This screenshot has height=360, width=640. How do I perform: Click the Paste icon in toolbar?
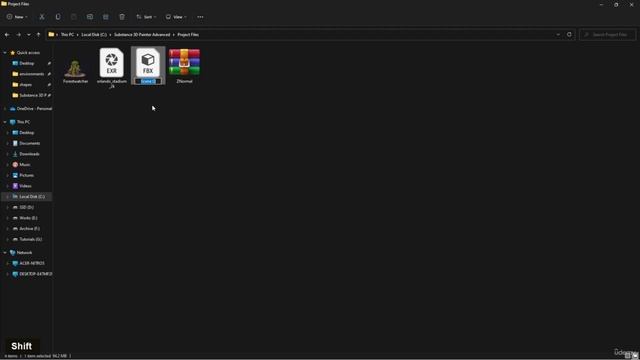[74, 17]
